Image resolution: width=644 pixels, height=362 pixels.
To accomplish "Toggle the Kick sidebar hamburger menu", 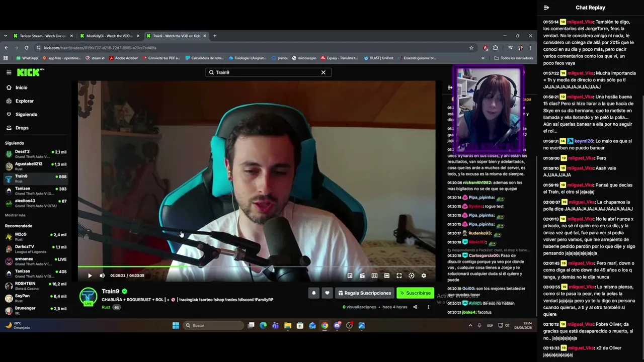I will (9, 72).
